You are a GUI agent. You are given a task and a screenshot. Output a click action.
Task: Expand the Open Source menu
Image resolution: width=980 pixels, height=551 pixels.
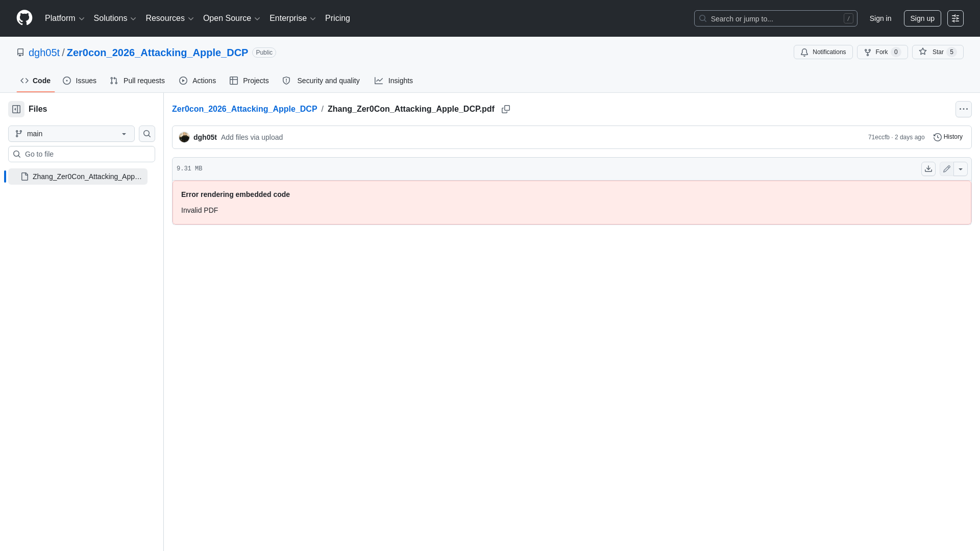[232, 18]
